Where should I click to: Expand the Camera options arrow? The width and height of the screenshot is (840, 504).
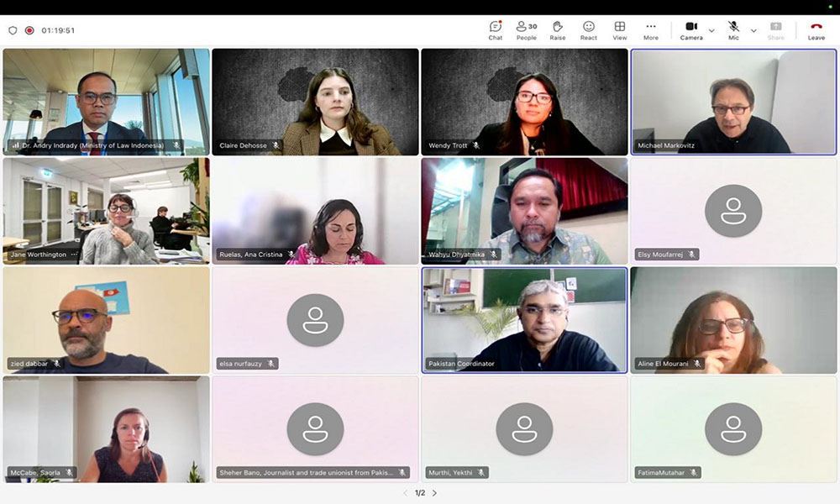(x=711, y=30)
